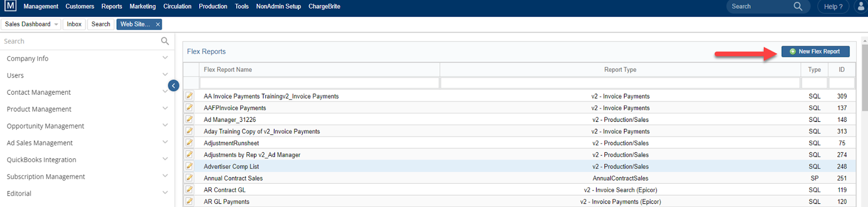Click the sidebar search magnifier icon

click(x=165, y=41)
